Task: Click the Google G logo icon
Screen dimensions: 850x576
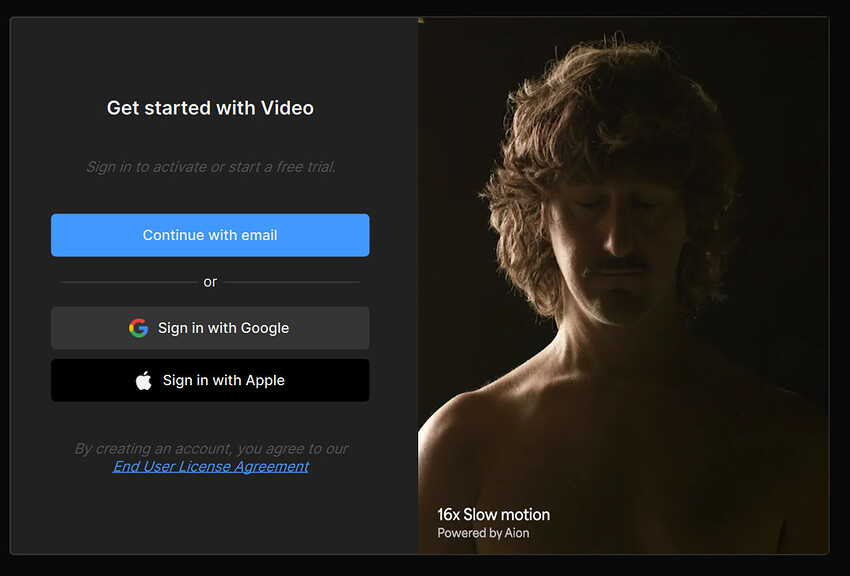Action: point(138,328)
